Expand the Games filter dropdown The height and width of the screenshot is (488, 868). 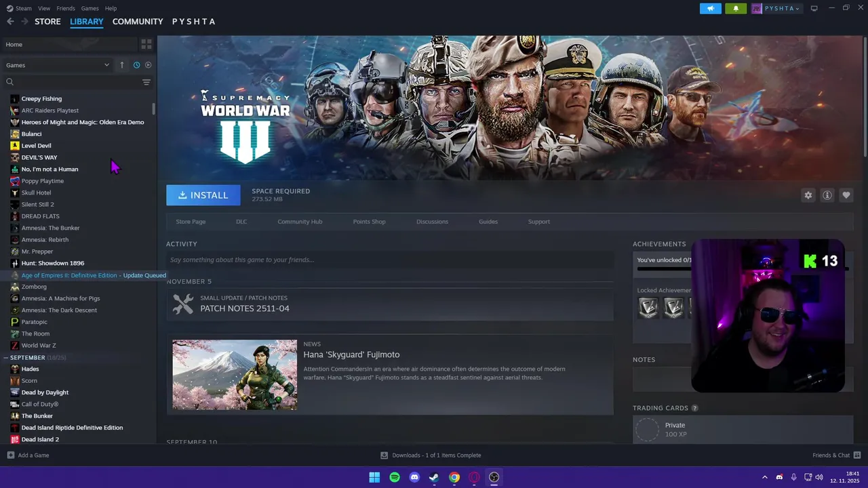coord(58,65)
